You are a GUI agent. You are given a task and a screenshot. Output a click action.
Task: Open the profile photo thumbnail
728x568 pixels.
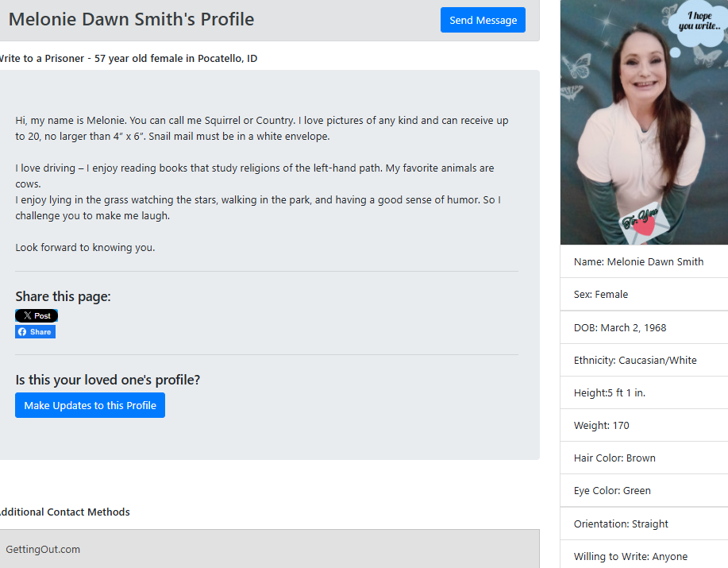tap(644, 122)
